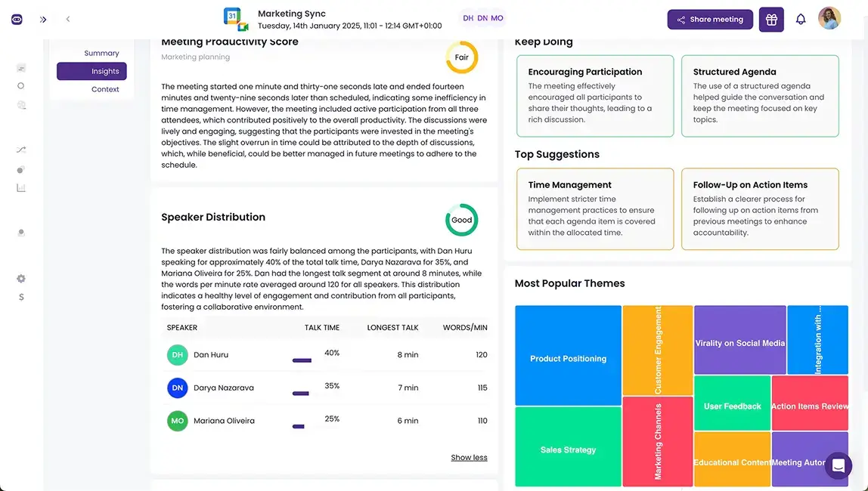Image resolution: width=868 pixels, height=491 pixels.
Task: Open the settings gear in the sidebar
Action: [x=20, y=278]
